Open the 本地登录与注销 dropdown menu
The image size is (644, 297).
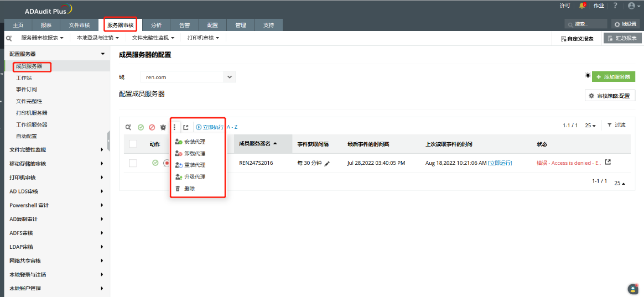pyautogui.click(x=98, y=38)
